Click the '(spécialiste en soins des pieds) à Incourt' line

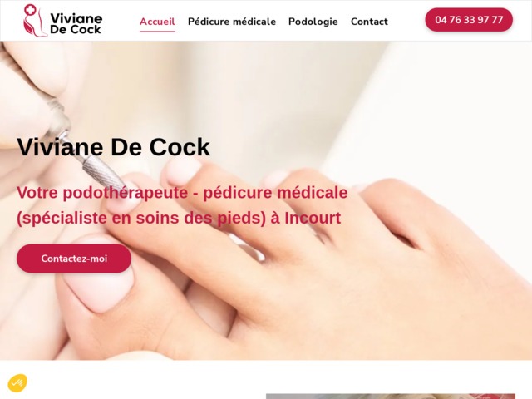pos(179,218)
